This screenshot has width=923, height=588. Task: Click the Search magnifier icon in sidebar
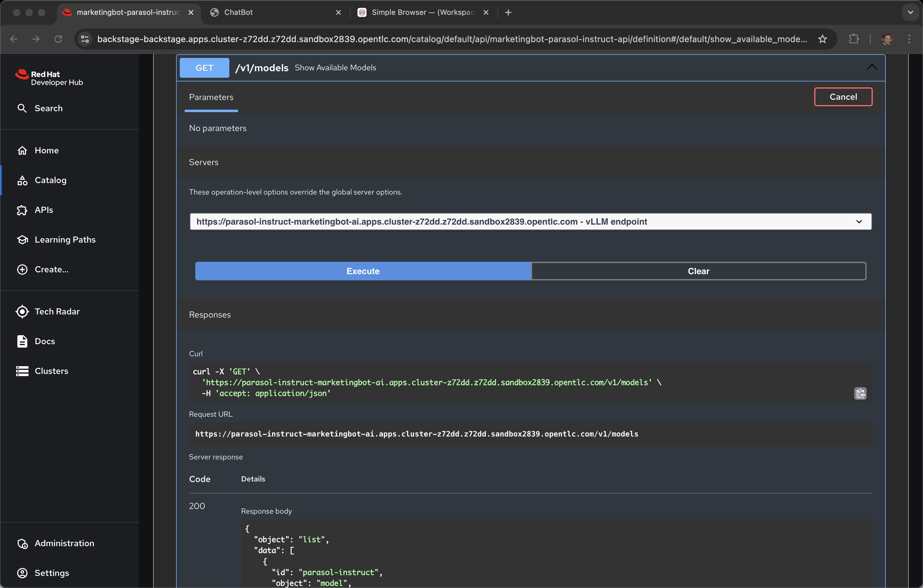pyautogui.click(x=22, y=108)
